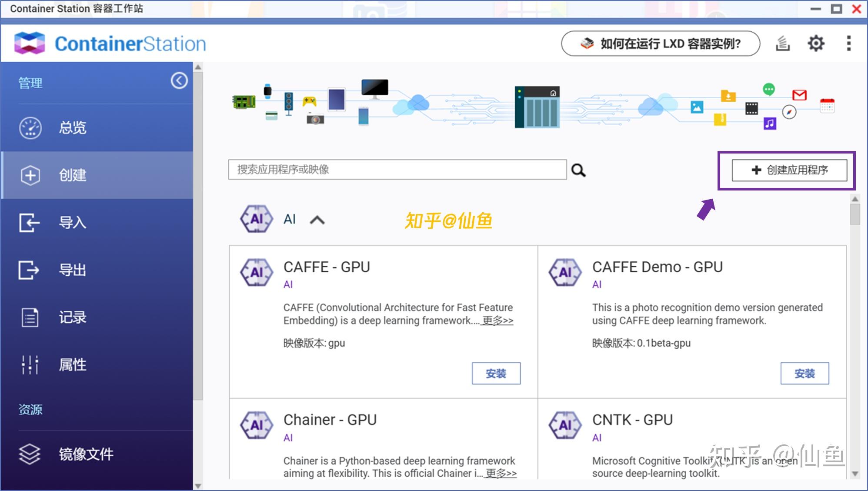Viewport: 868px width, 491px height.
Task: Open the 导出 export section
Action: tap(72, 270)
